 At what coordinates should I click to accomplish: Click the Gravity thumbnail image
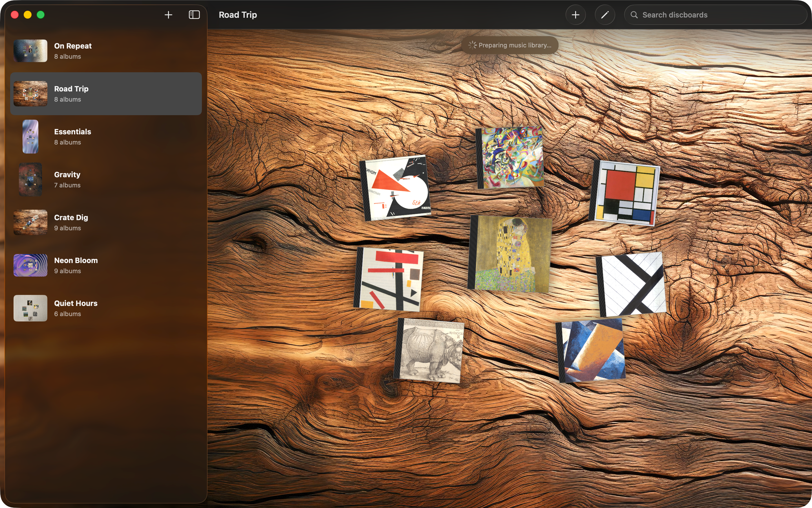tap(30, 179)
